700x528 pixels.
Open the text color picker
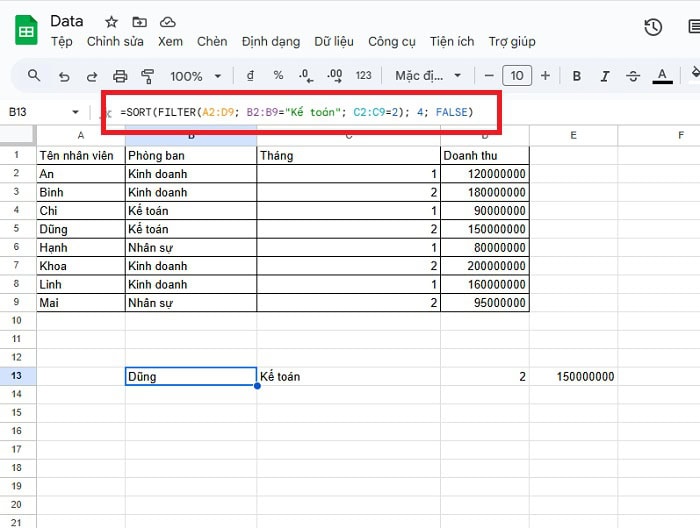661,76
